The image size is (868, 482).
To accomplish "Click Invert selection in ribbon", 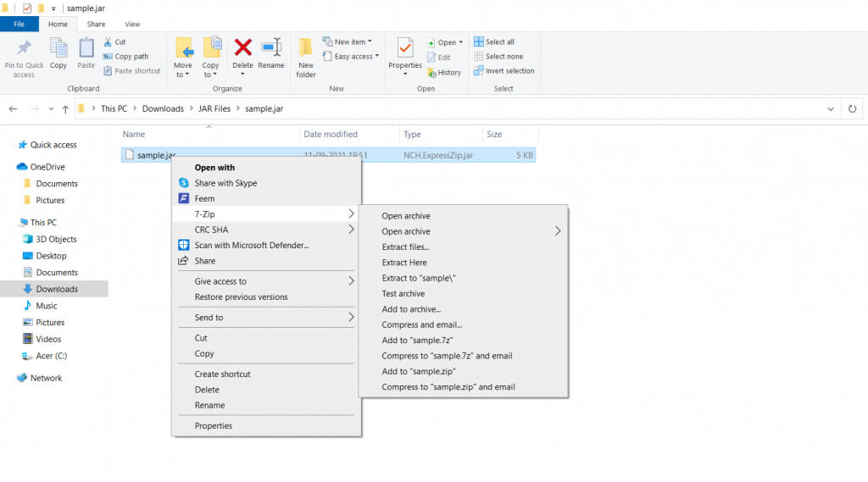I will pyautogui.click(x=504, y=71).
